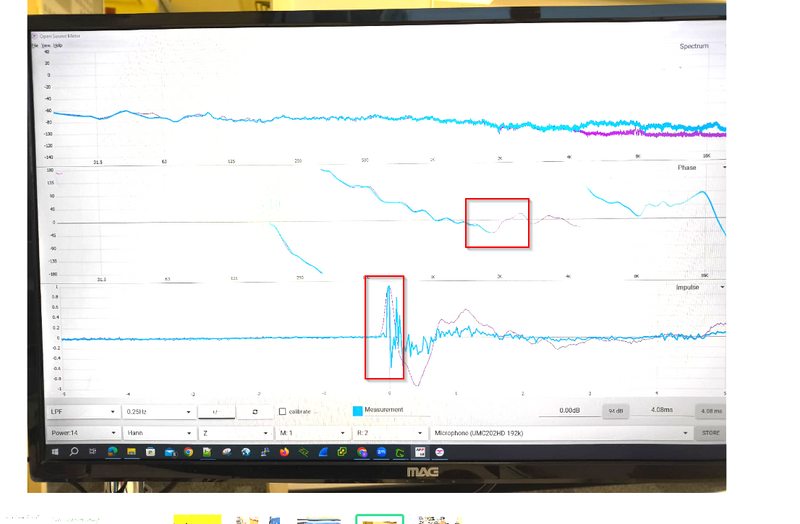
Task: Click the blue Measurement color swatch
Action: pos(358,411)
